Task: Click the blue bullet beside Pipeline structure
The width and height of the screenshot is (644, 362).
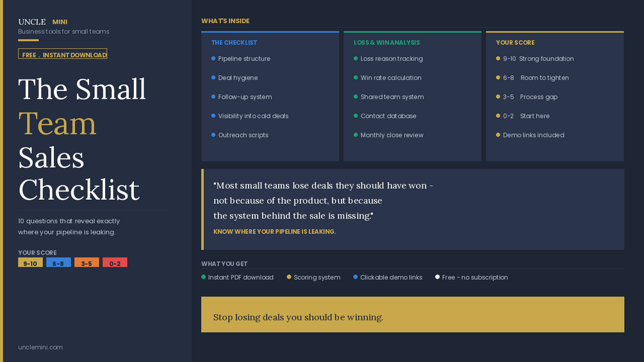Action: pyautogui.click(x=213, y=58)
